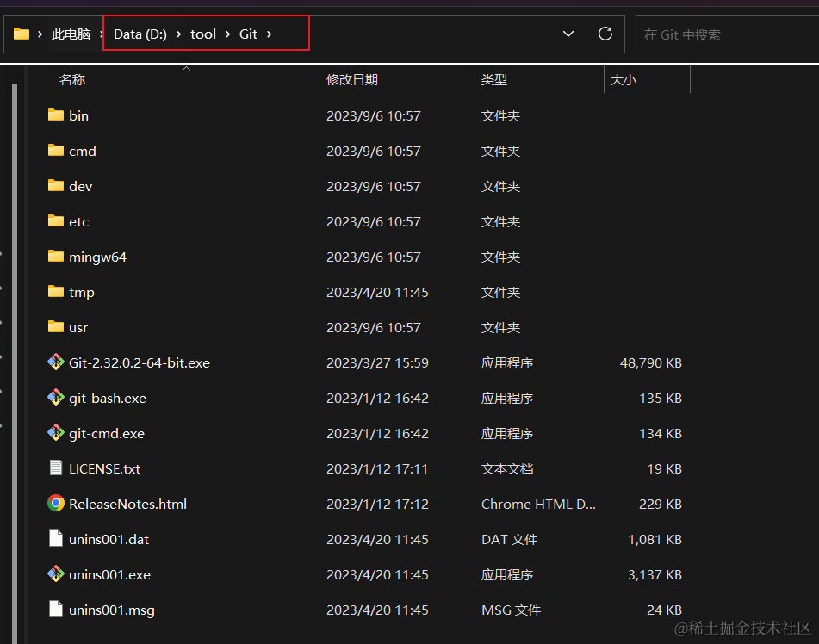Go to the tool breadcrumb item

(203, 34)
